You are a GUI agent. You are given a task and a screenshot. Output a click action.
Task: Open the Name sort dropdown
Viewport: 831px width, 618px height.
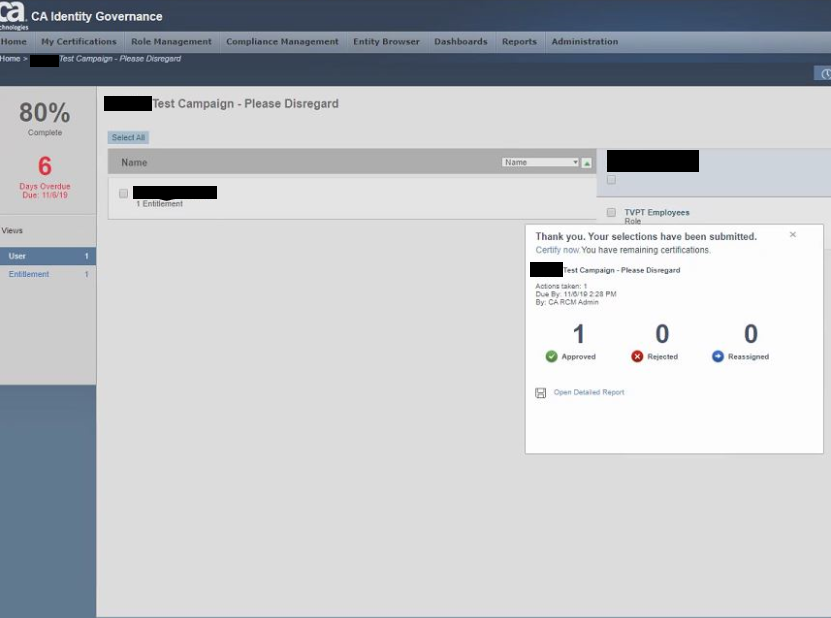coord(541,162)
